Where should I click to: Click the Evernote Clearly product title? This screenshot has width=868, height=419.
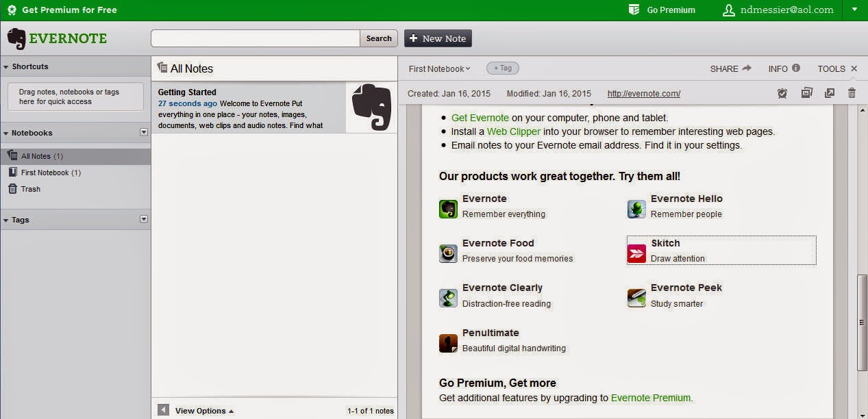click(x=502, y=288)
